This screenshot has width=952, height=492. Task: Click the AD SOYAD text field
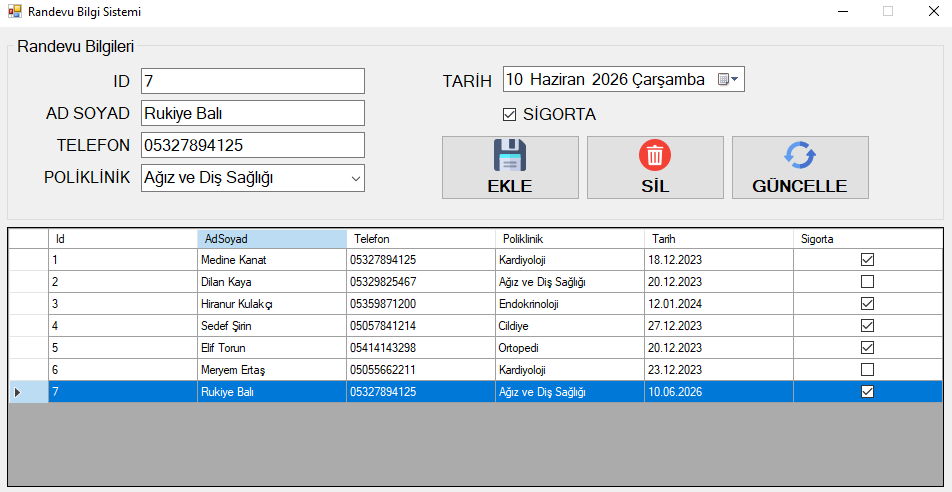pyautogui.click(x=253, y=113)
